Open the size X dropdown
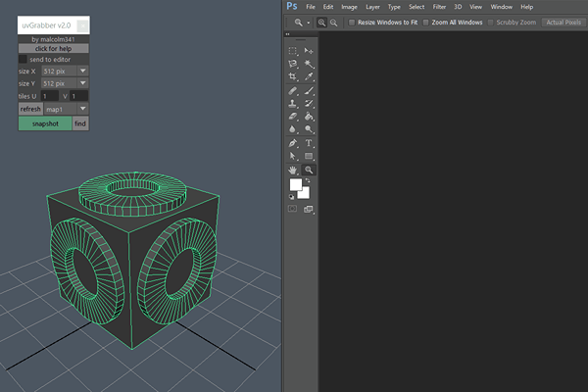588x392 pixels. (x=83, y=72)
